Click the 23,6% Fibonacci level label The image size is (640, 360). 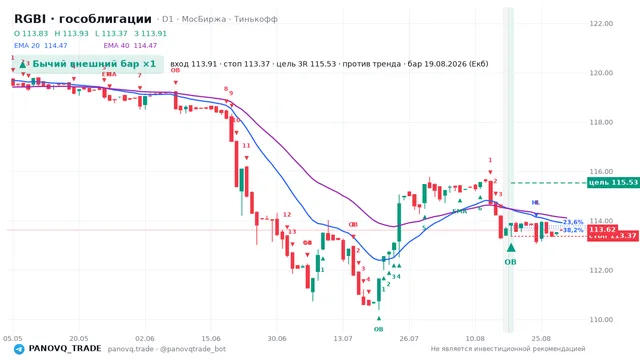573,222
